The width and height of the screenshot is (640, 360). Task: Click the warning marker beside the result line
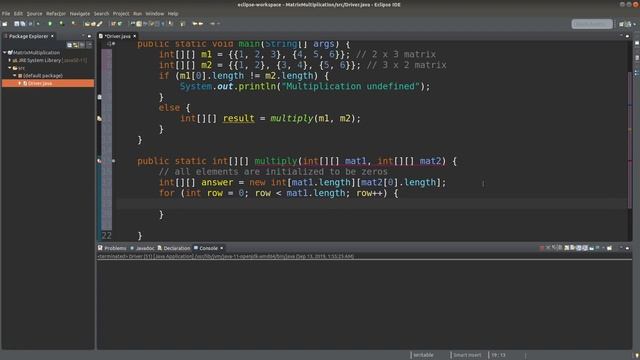(99, 118)
